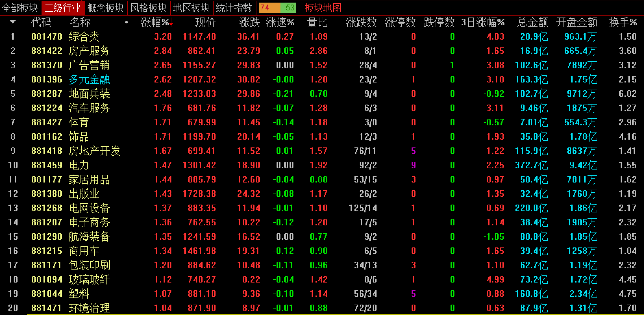Click 跌停数 value 1 in 广告营销 row
This screenshot has height=315, width=644.
point(452,65)
